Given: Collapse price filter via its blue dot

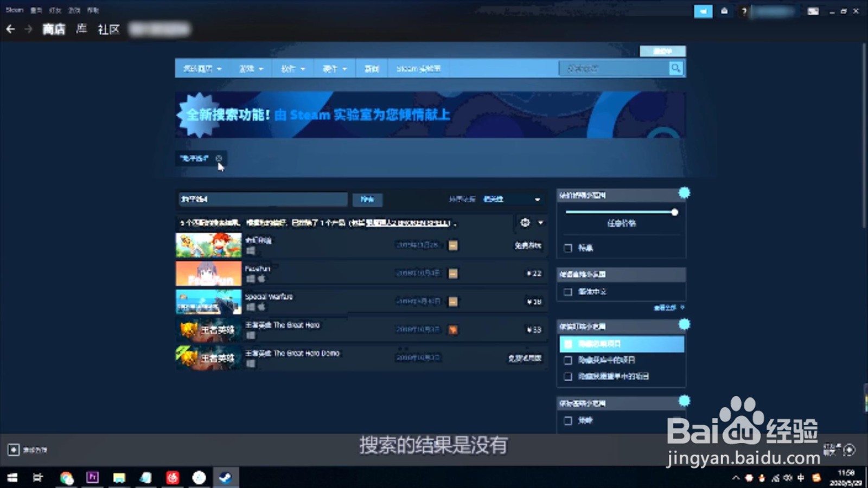Looking at the screenshot, I should coord(684,193).
